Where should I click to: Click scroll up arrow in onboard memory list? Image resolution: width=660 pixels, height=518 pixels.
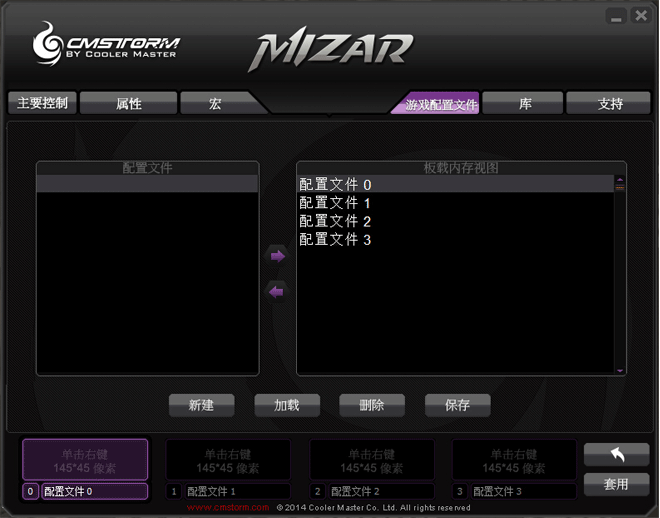pos(620,180)
